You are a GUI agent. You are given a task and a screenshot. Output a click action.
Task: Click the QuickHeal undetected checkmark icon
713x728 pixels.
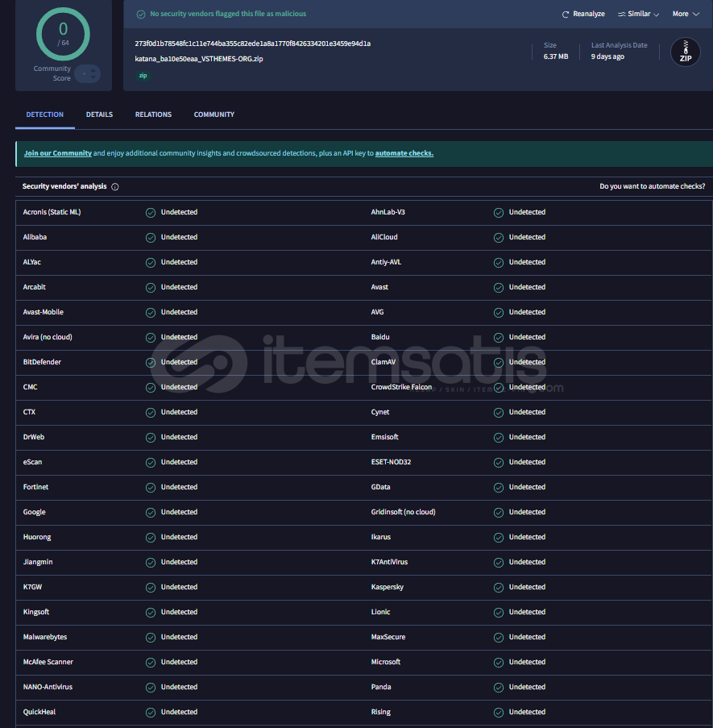pos(151,713)
